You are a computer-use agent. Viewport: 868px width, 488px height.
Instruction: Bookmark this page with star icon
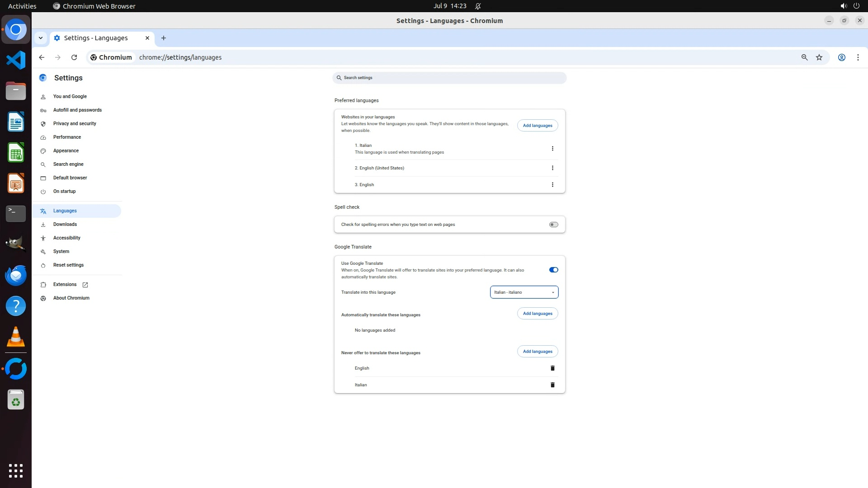pyautogui.click(x=819, y=57)
